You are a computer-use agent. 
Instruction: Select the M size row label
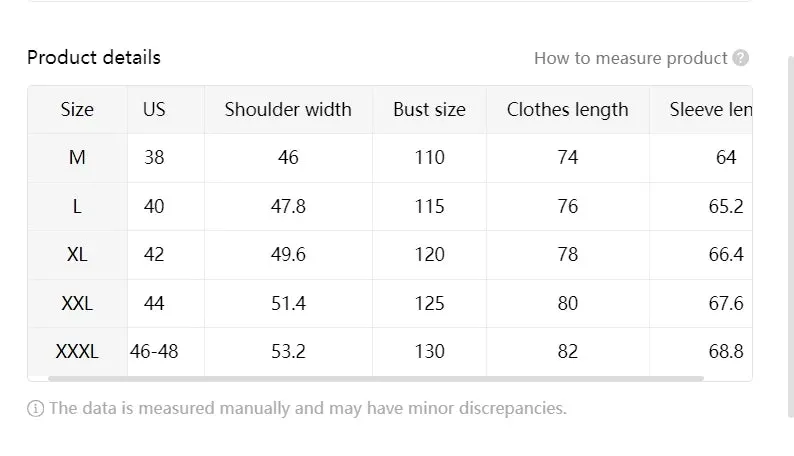(77, 158)
